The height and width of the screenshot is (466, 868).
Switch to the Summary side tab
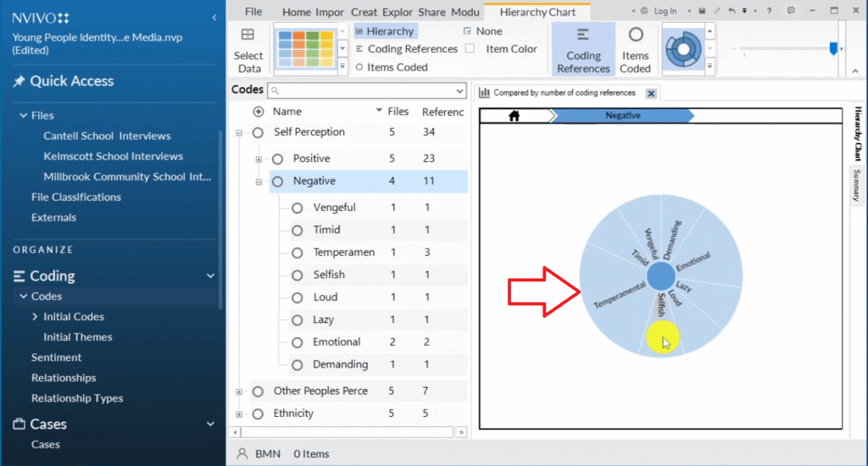pos(856,185)
